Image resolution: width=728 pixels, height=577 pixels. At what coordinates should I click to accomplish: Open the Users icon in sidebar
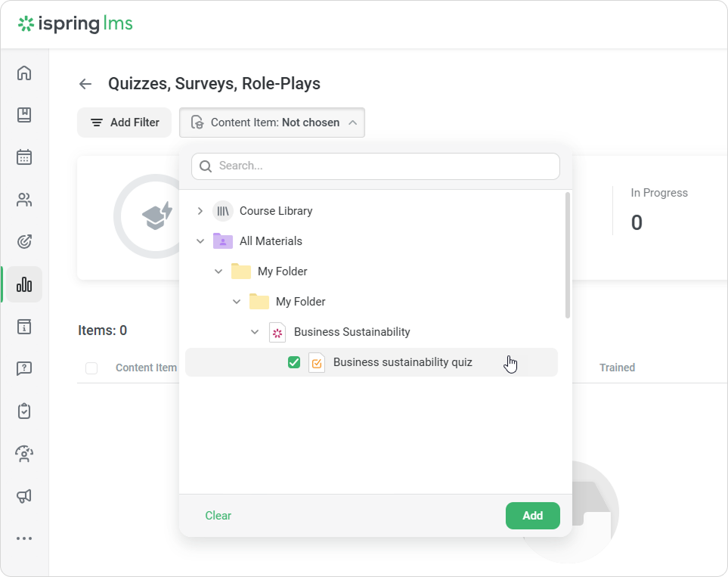point(24,200)
